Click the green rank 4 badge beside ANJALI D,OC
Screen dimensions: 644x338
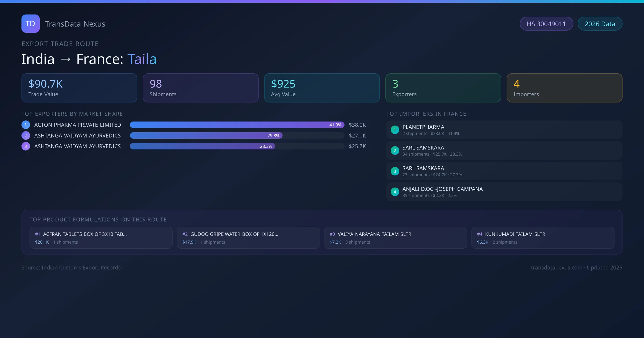point(395,192)
